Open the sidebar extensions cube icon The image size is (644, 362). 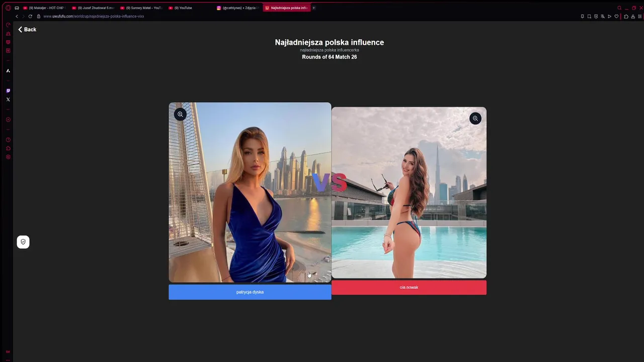[x=8, y=148]
